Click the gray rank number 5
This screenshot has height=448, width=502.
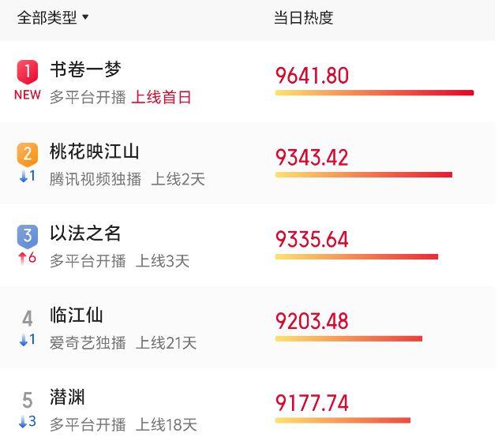click(x=28, y=400)
